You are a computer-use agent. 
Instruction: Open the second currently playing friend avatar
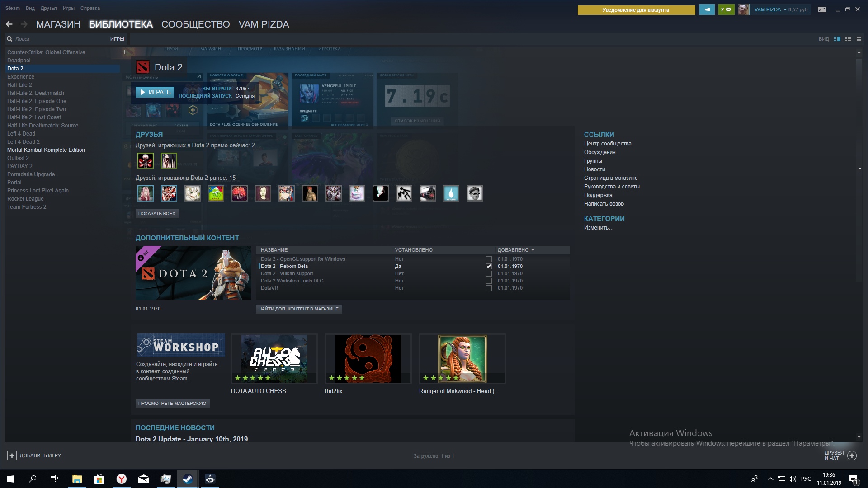tap(169, 161)
